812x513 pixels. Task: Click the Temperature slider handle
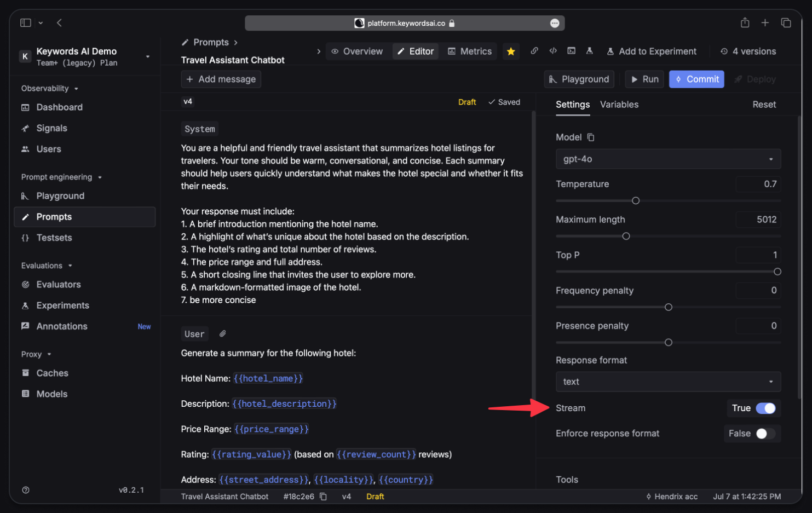click(x=636, y=201)
